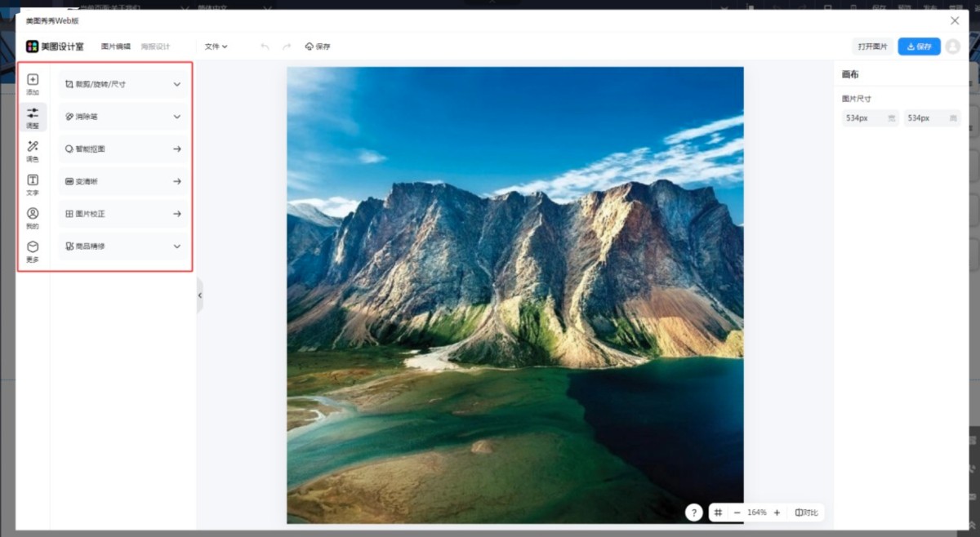The width and height of the screenshot is (980, 537).
Task: Toggle the grid (#) icon near zoom
Action: pyautogui.click(x=718, y=513)
